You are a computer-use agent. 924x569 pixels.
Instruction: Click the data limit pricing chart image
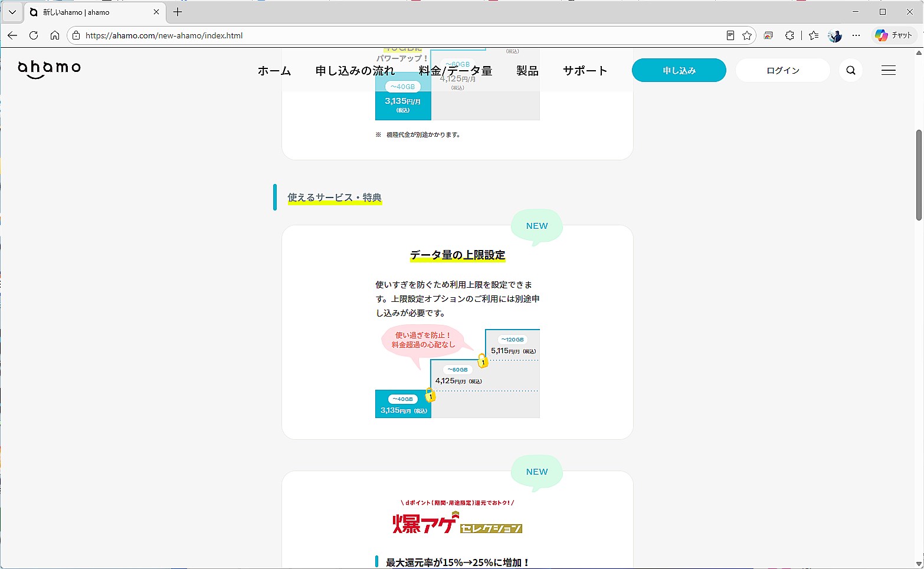pyautogui.click(x=457, y=372)
